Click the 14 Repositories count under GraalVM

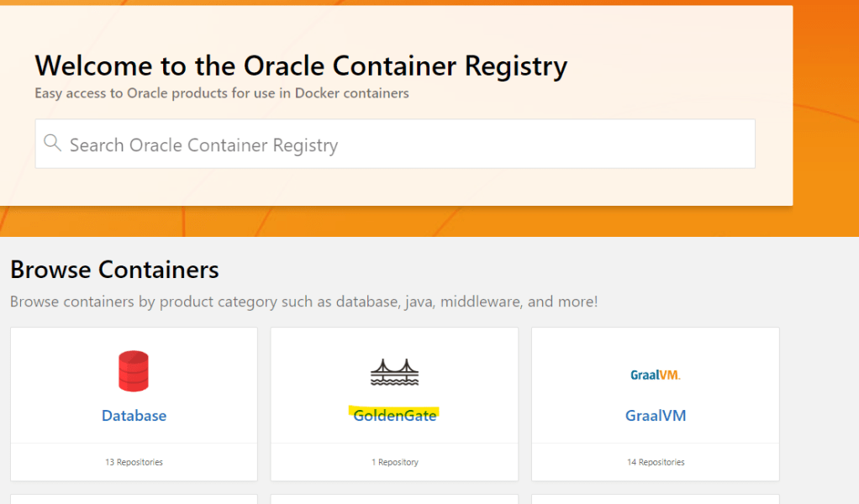pyautogui.click(x=655, y=462)
